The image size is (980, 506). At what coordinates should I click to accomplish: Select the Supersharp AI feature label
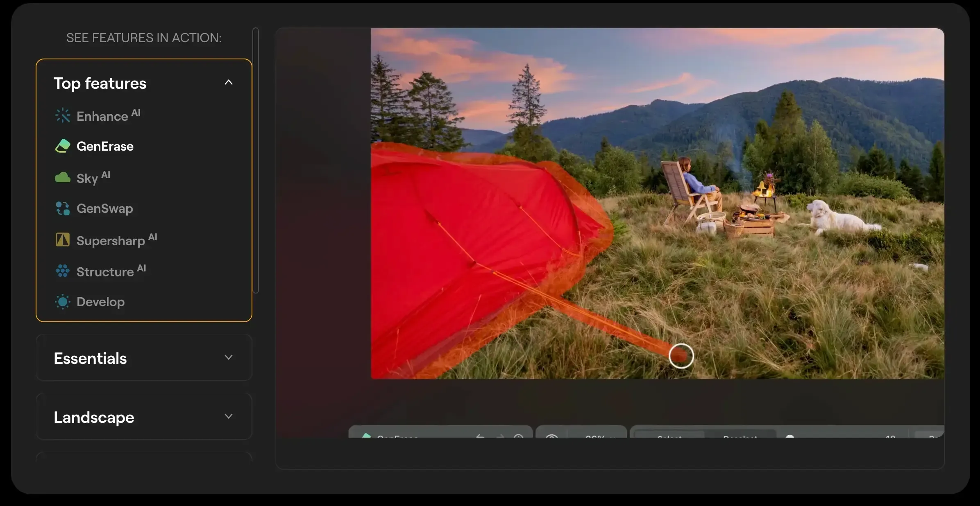point(111,240)
